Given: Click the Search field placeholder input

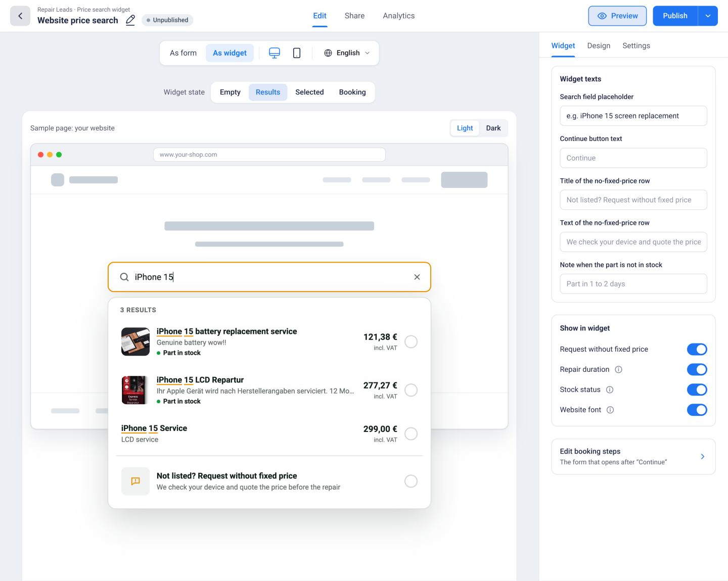Looking at the screenshot, I should click(x=633, y=116).
